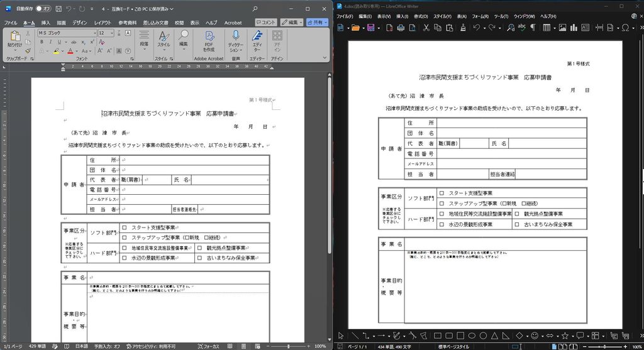Click the LibreOffice Print icon

(x=401, y=28)
